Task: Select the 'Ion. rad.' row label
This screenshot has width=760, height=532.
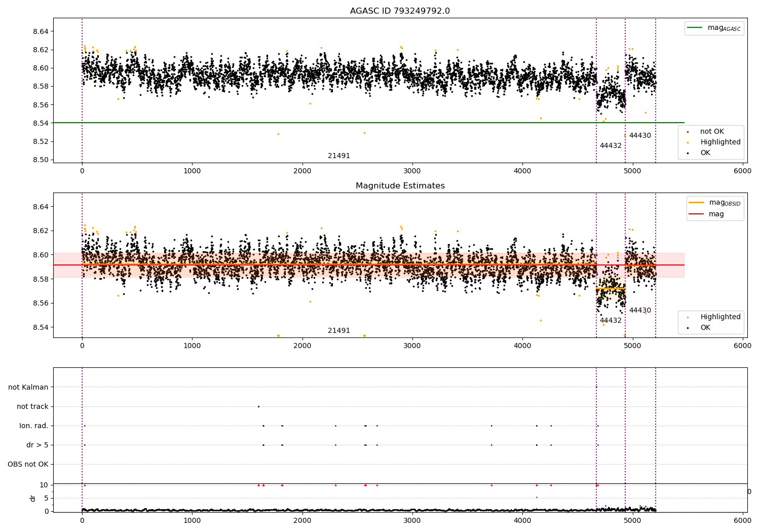Action: point(34,426)
